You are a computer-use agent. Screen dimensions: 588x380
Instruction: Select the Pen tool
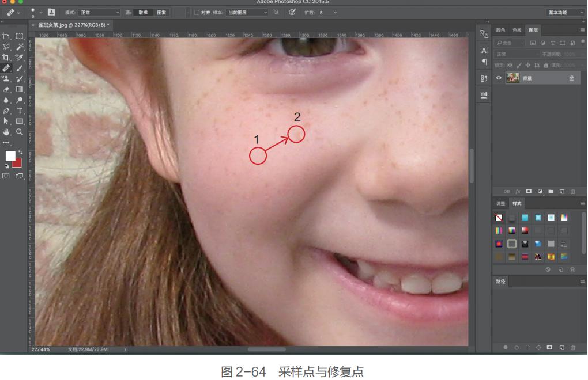click(6, 111)
